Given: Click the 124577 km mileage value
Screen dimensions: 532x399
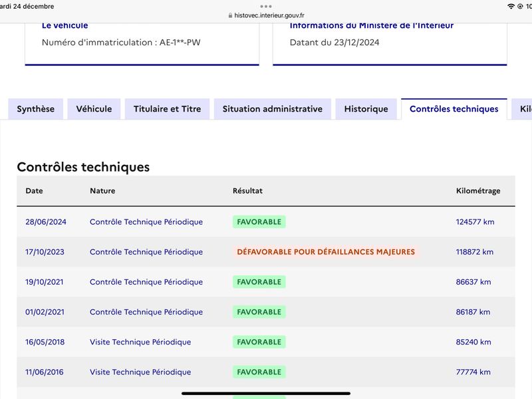Looking at the screenshot, I should pyautogui.click(x=475, y=222).
